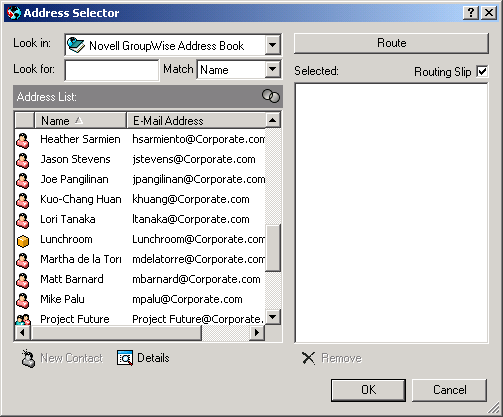
Task: Click the Details magnifier icon
Action: (125, 358)
